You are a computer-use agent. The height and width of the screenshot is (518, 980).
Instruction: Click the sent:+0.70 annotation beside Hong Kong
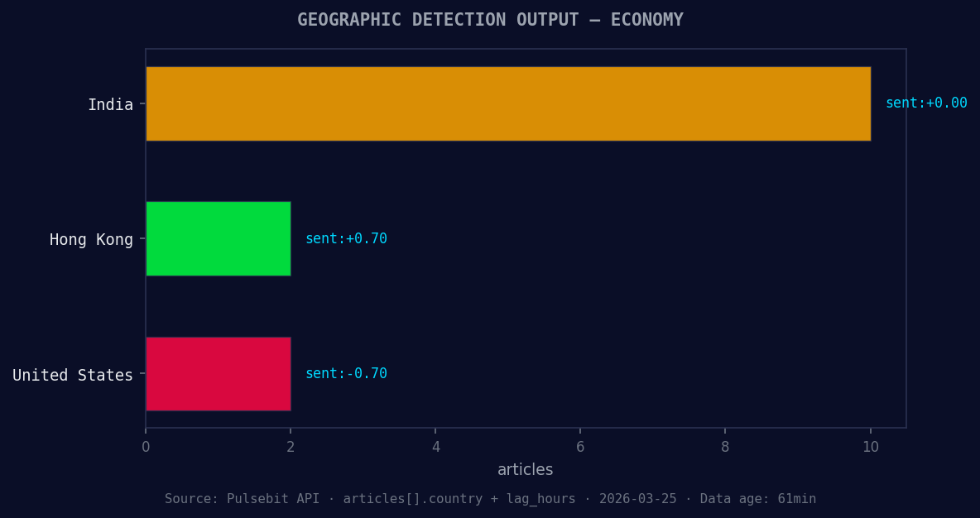(346, 237)
